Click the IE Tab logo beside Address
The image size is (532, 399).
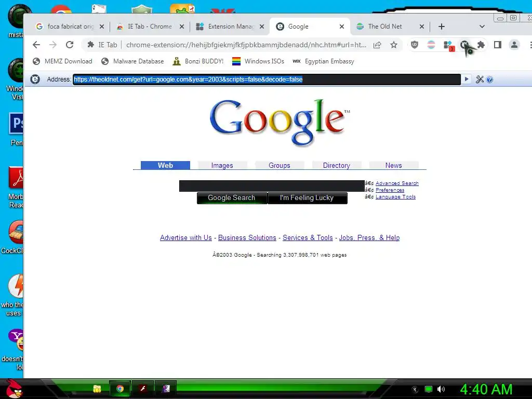(35, 79)
